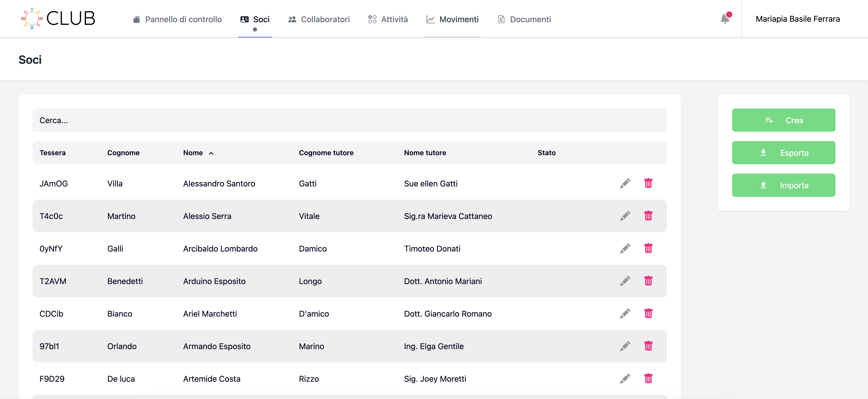This screenshot has height=399, width=868.
Task: Open the Attività tab
Action: 388,19
